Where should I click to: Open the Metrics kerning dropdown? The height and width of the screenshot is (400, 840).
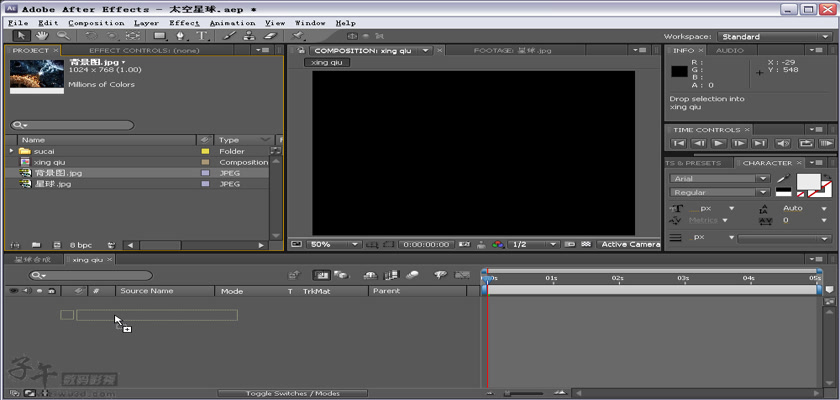[x=725, y=220]
